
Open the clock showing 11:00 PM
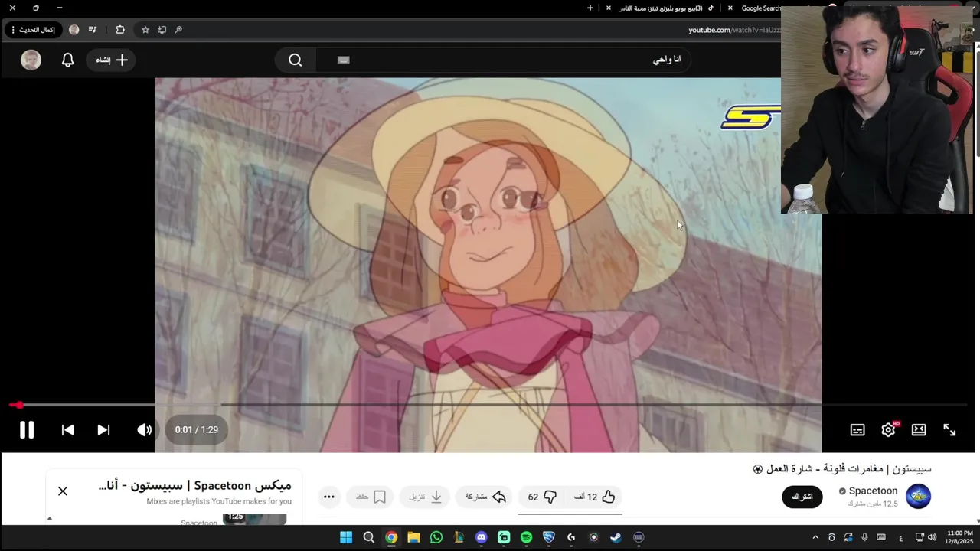click(959, 537)
